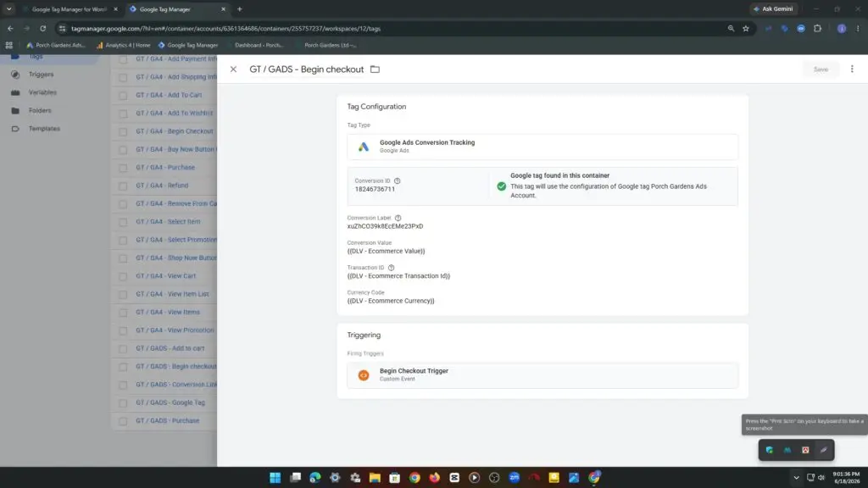Image resolution: width=868 pixels, height=488 pixels.
Task: Go back to previous page
Action: click(10, 28)
